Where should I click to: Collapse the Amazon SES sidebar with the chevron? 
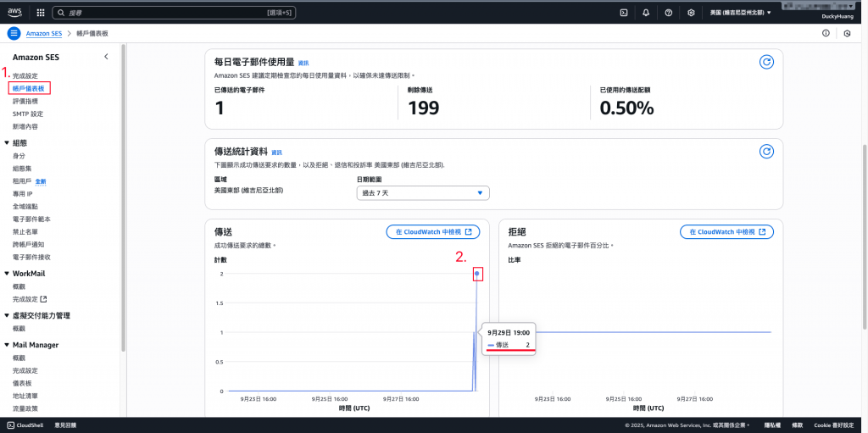[x=106, y=57]
